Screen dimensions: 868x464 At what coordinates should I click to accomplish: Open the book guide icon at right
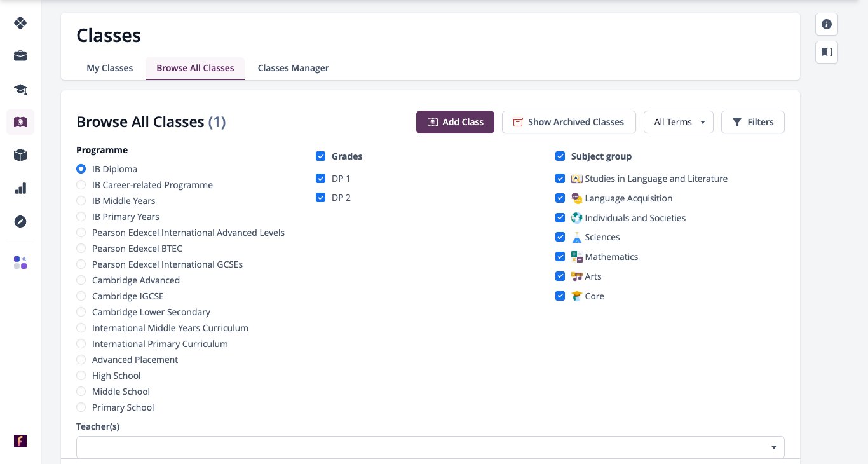click(827, 52)
